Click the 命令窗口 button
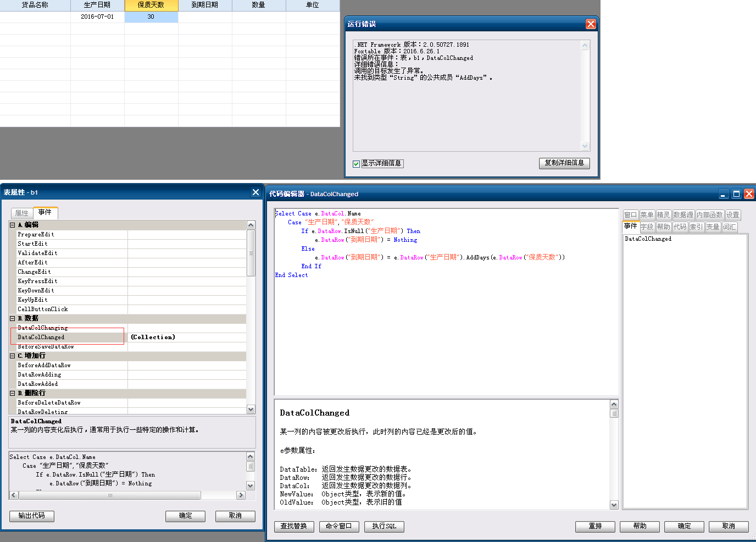Screen dimensions: 756x542 [x=339, y=527]
